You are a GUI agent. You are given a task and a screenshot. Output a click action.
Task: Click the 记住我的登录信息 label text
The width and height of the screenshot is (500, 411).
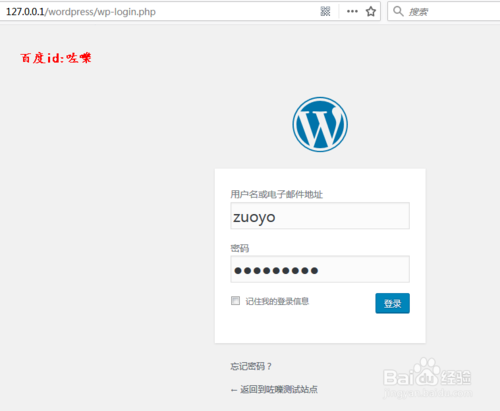277,301
